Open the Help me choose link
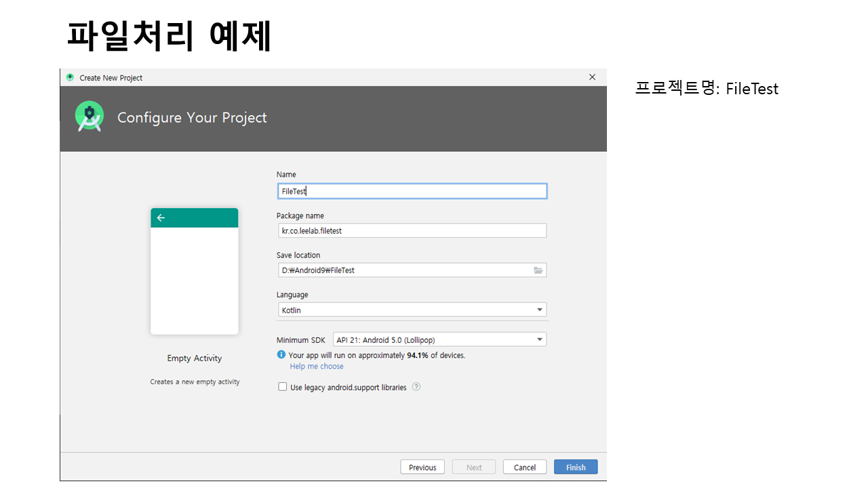The height and width of the screenshot is (488, 868). pyautogui.click(x=317, y=367)
